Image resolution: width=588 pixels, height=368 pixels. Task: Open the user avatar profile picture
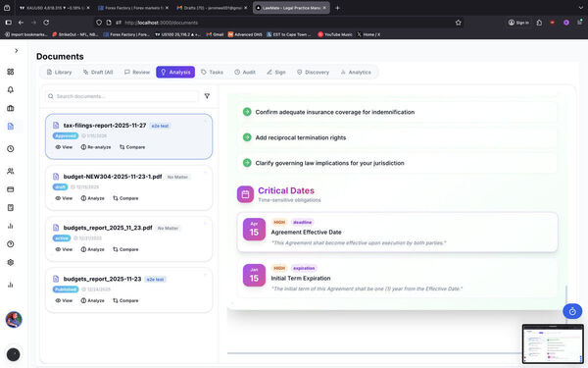(14, 320)
